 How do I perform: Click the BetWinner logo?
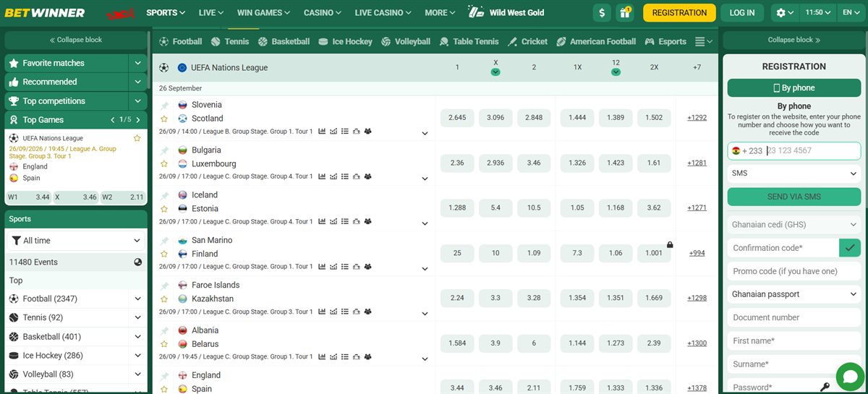point(44,12)
